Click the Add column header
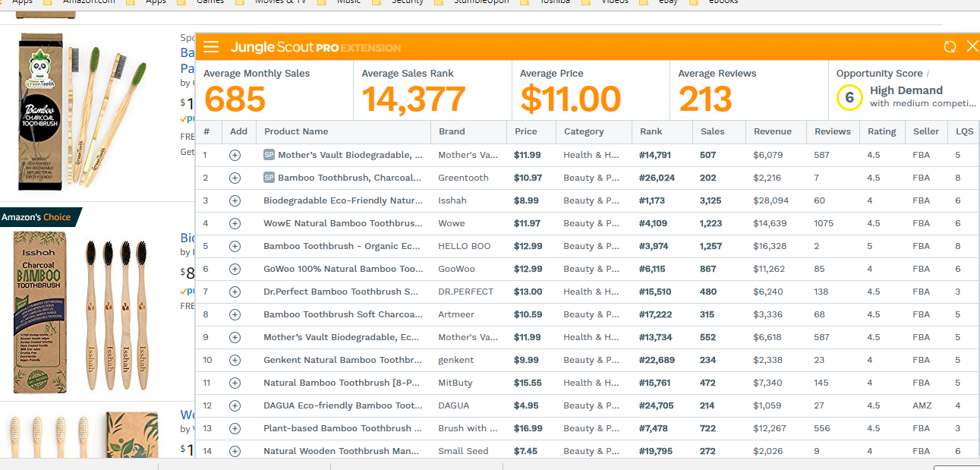This screenshot has width=980, height=470. [239, 131]
